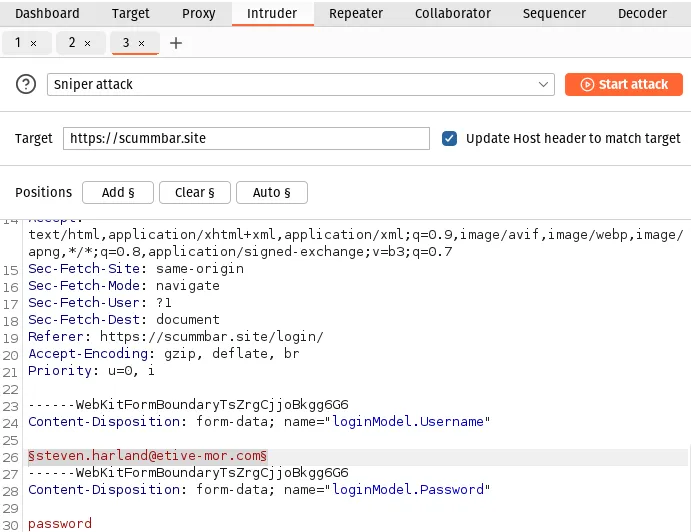Screen dimensions: 691x532
Task: Select Intruder sub-tab 1
Action: [18, 42]
